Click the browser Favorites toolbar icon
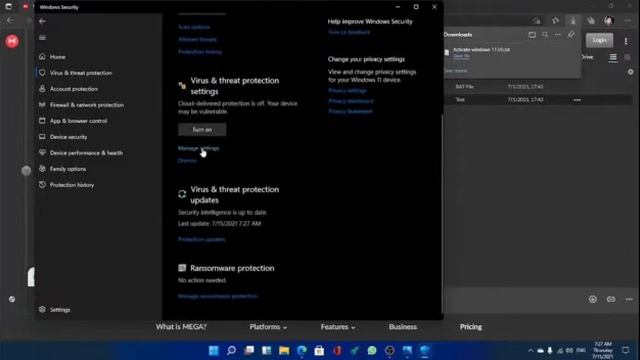Viewport: 640px width, 360px height. pyautogui.click(x=556, y=20)
